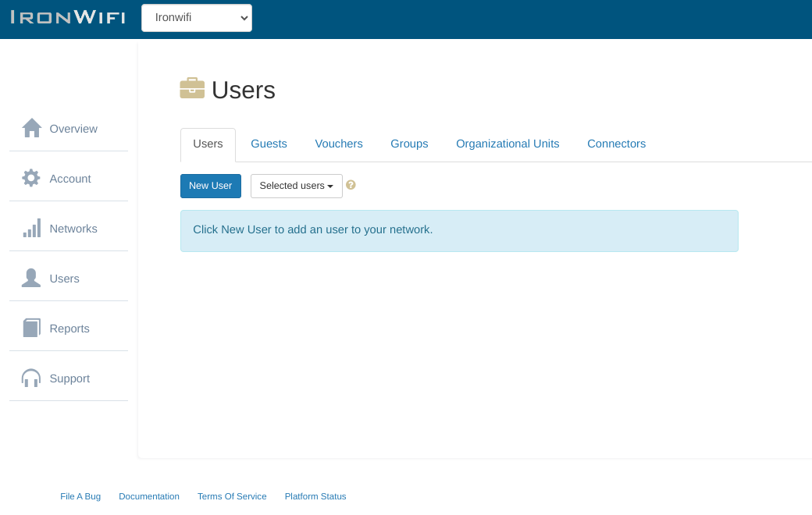The image size is (812, 515).
Task: Click the Account gear icon
Action: pyautogui.click(x=31, y=178)
